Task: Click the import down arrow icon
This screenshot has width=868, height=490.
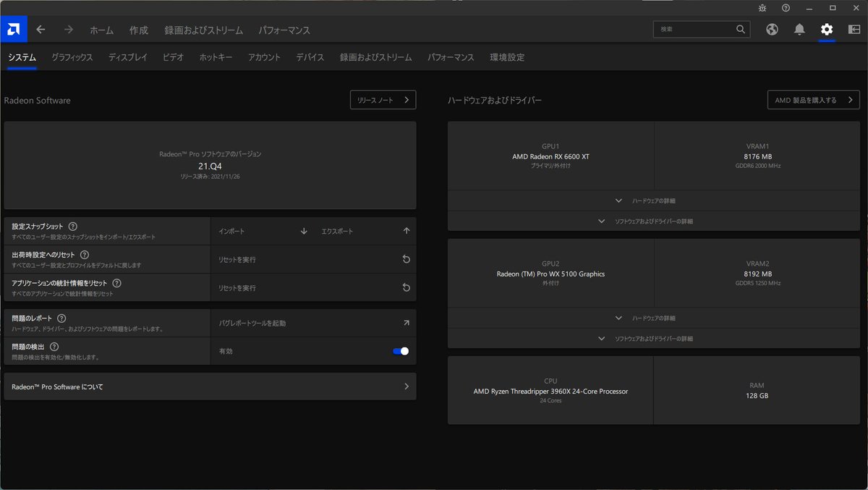Action: click(x=304, y=231)
